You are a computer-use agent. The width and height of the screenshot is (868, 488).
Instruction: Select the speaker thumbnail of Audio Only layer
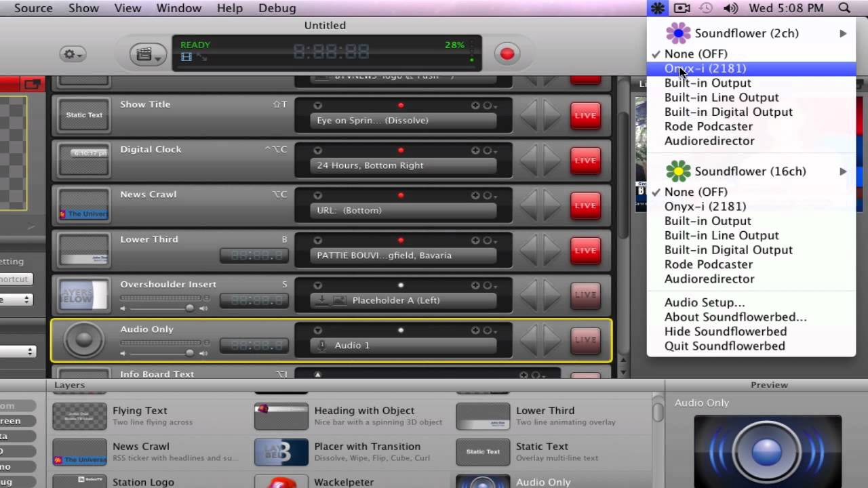tap(83, 340)
